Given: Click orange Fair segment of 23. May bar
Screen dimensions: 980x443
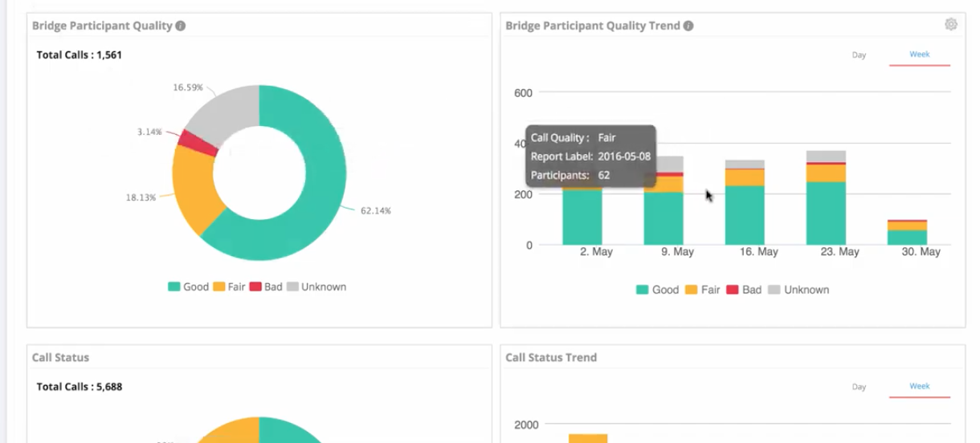Looking at the screenshot, I should click(826, 173).
